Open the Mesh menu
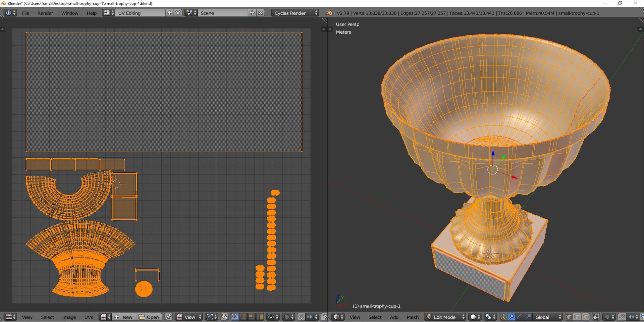 [413, 317]
